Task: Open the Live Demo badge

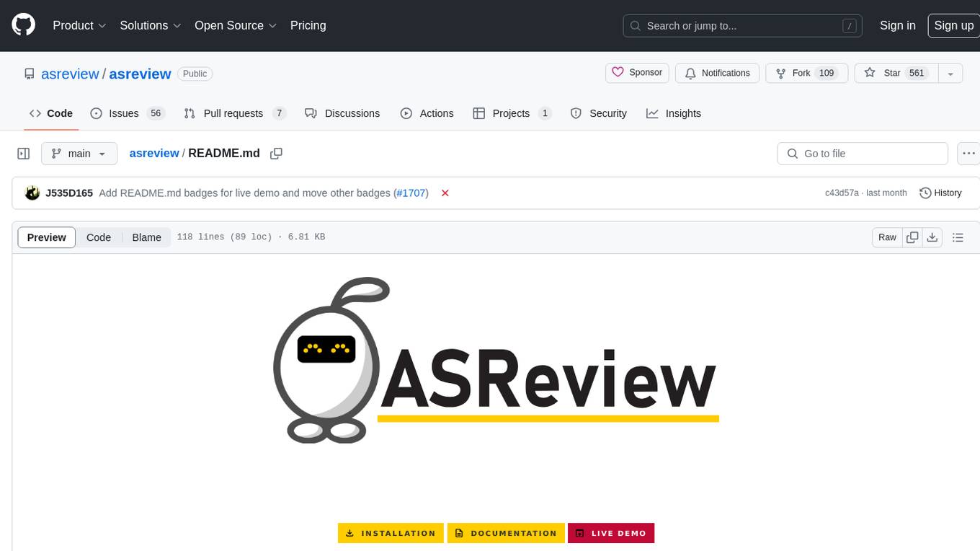Action: click(611, 533)
